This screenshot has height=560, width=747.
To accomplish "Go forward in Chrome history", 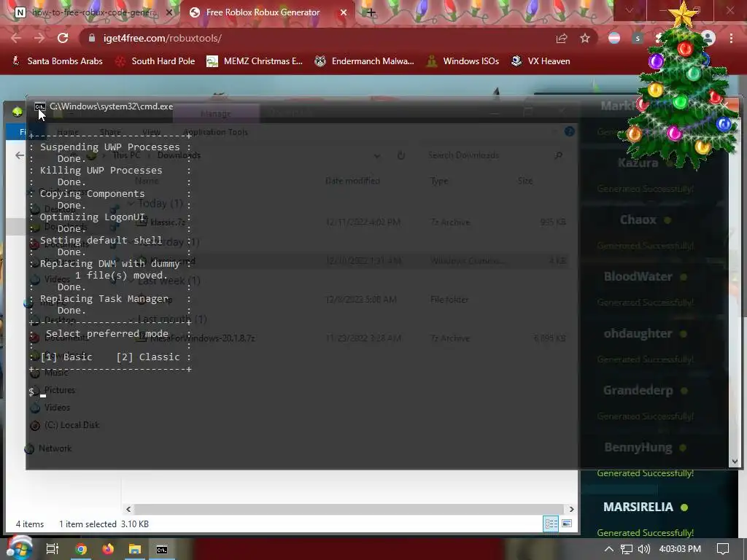I will (x=39, y=38).
